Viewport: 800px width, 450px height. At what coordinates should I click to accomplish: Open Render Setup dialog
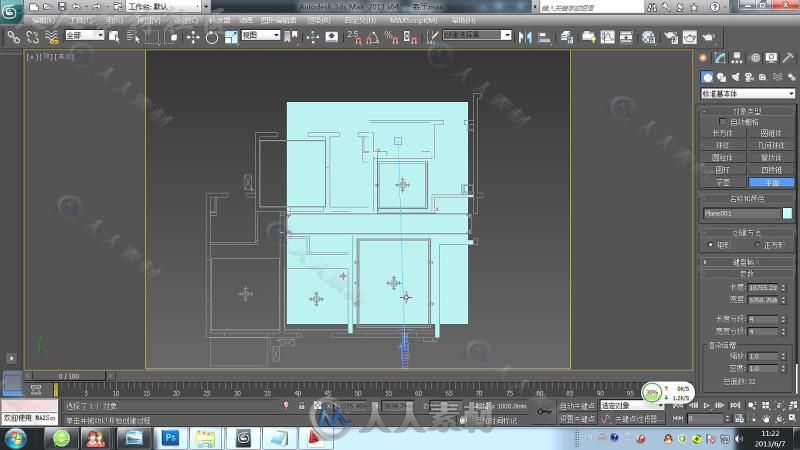click(x=670, y=37)
